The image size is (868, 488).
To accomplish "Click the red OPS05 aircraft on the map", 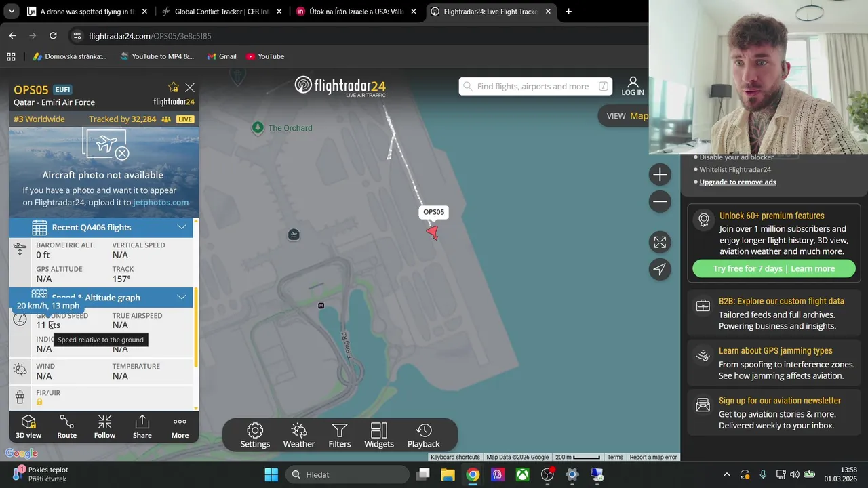I will [433, 232].
